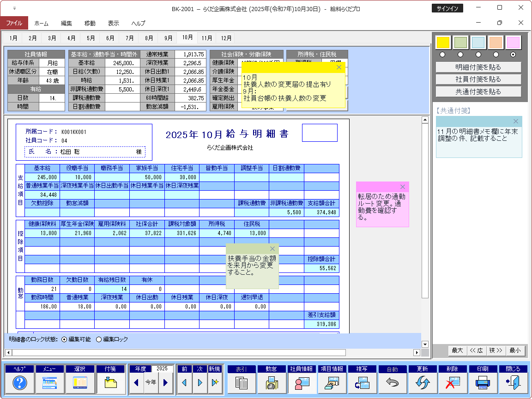
Task: Click the Help question mark icon
Action: 19,383
